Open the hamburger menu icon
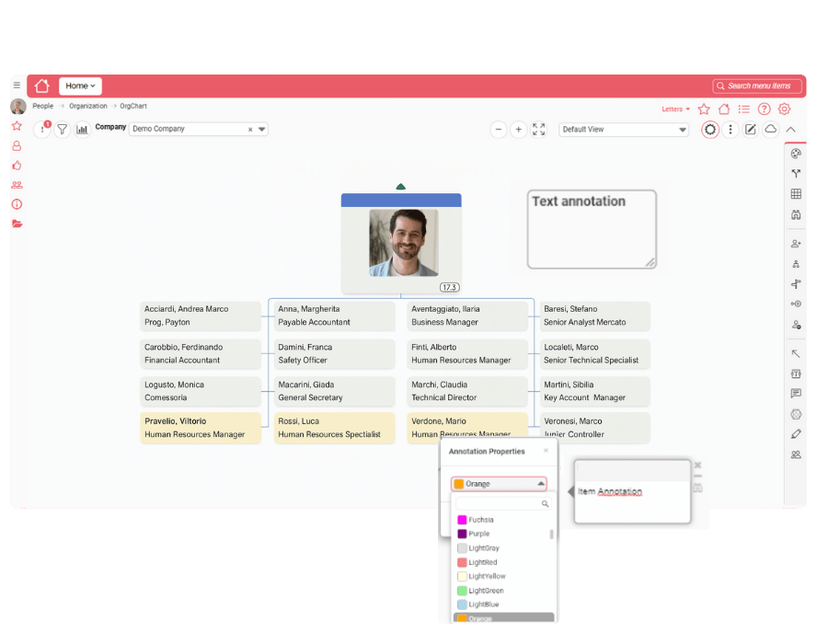This screenshot has width=828, height=644. (17, 85)
